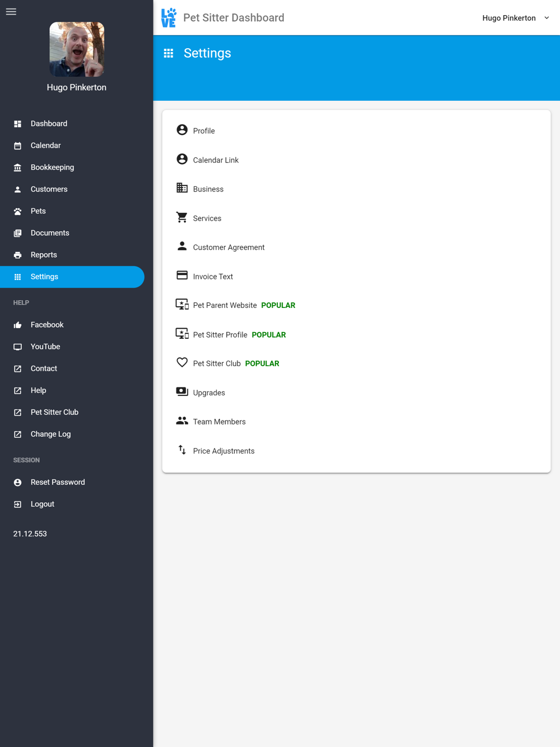The width and height of the screenshot is (560, 747).
Task: Click the Reset Password account icon
Action: point(18,482)
